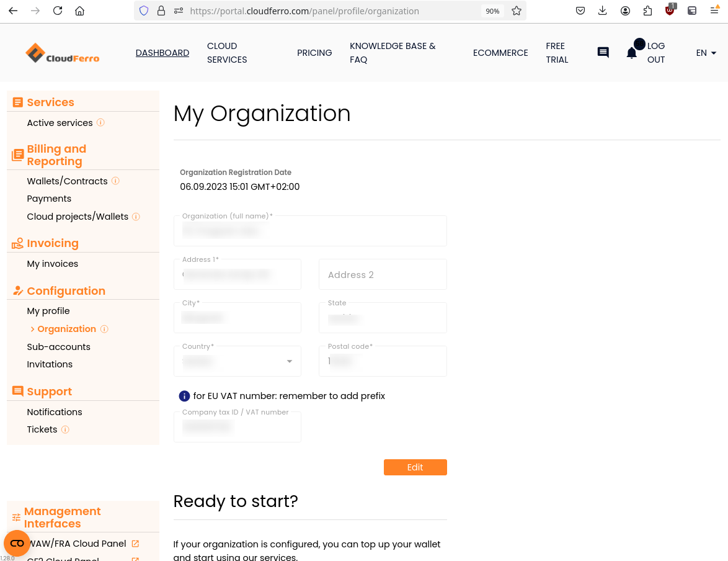Open the Country selection dropdown
Image resolution: width=728 pixels, height=561 pixels.
click(289, 361)
